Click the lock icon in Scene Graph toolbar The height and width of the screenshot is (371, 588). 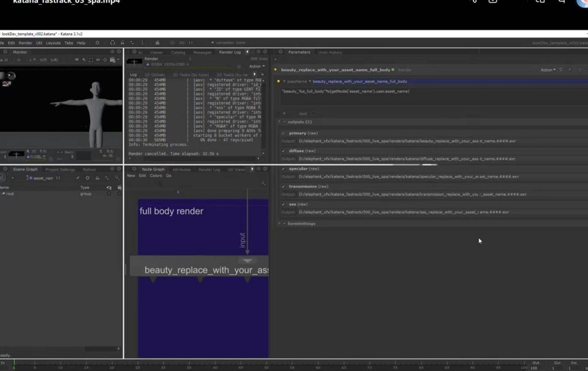[x=97, y=178]
